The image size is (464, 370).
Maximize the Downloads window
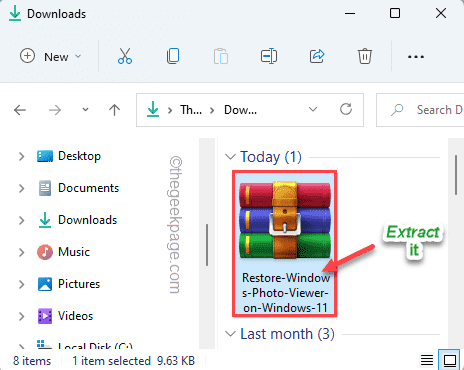point(395,13)
